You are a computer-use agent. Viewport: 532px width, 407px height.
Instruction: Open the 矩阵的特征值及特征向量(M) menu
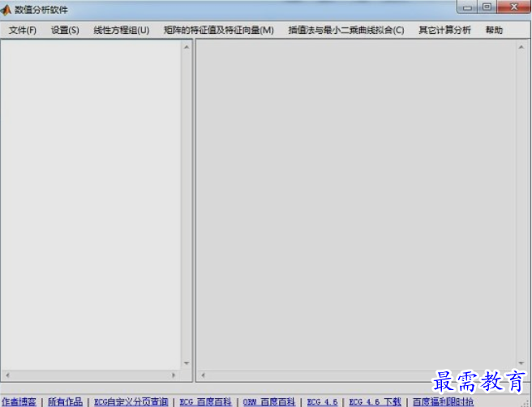(x=218, y=30)
